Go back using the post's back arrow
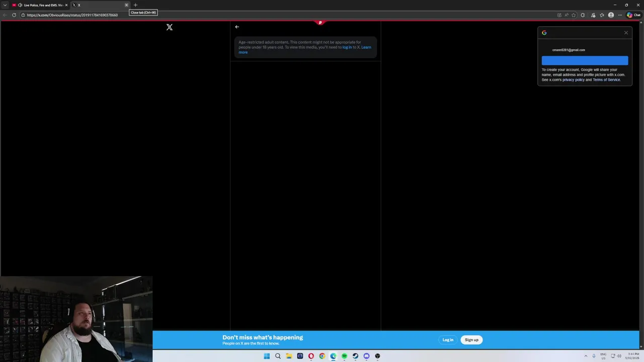The width and height of the screenshot is (644, 362). 237,27
